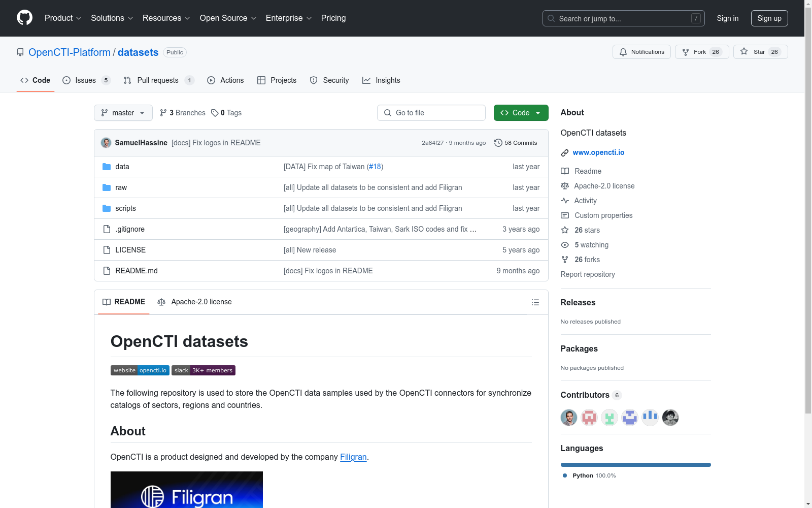
Task: Open the README outline list icon
Action: coord(535,302)
